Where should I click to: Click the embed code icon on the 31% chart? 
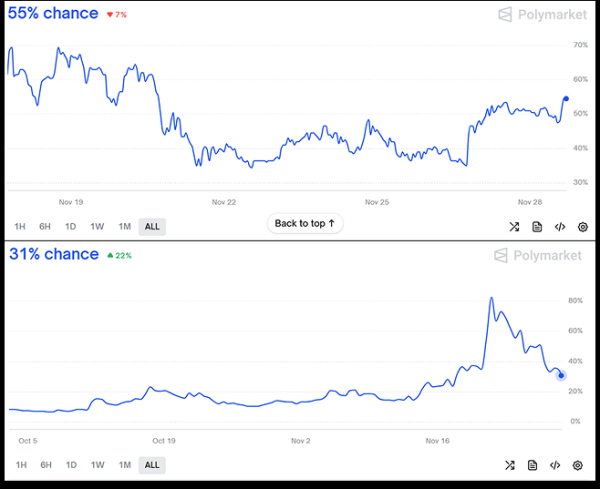click(555, 465)
